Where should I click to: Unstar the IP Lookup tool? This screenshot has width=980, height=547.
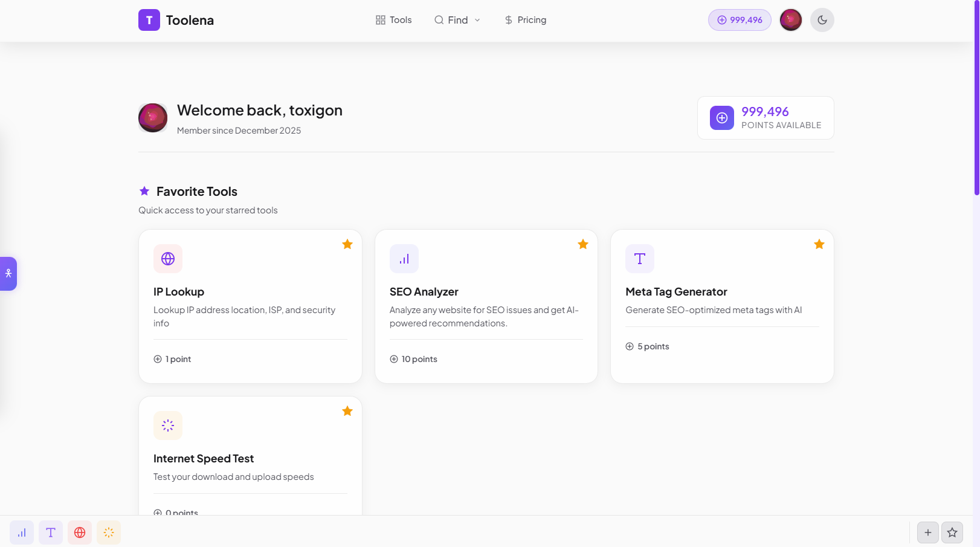pyautogui.click(x=347, y=244)
